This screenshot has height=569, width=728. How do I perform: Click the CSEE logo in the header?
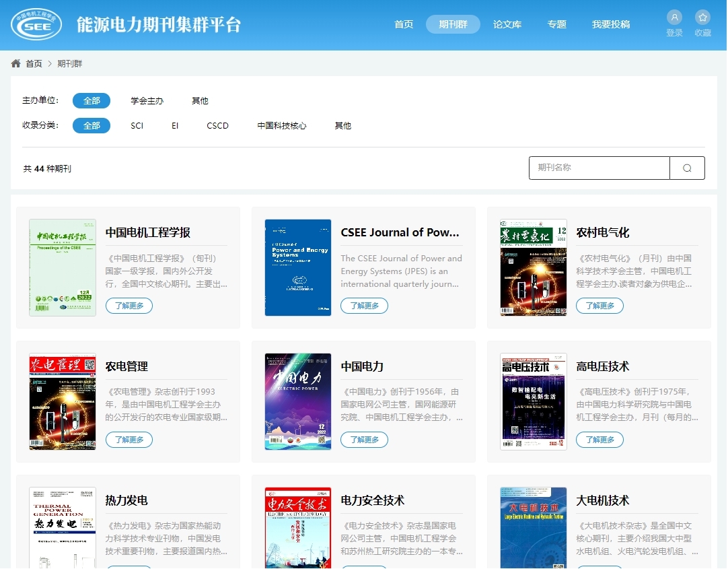click(x=36, y=24)
